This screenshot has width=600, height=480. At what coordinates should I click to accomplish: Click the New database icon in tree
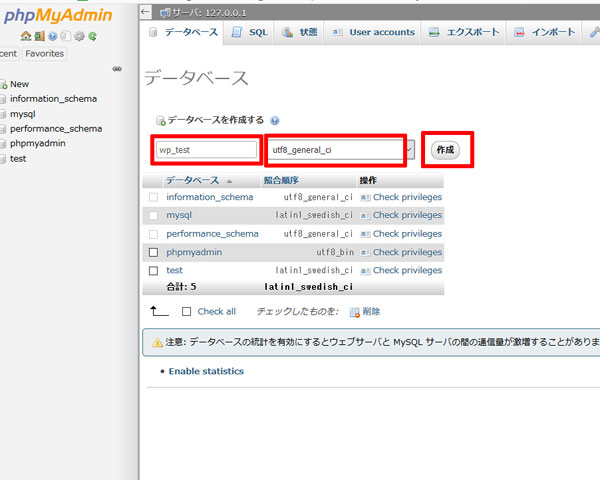pyautogui.click(x=4, y=85)
